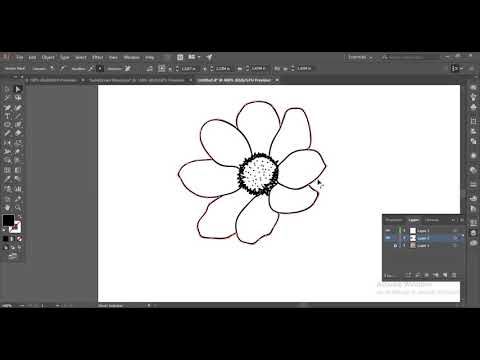Select the Magic Wand tool
This screenshot has width=480, height=360.
click(x=7, y=98)
